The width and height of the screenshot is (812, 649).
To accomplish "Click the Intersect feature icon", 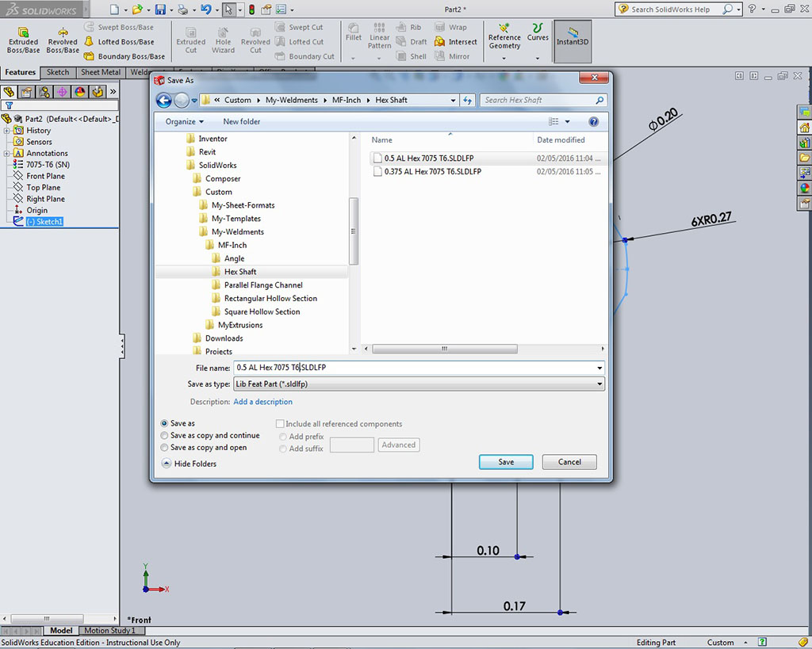I will 439,42.
